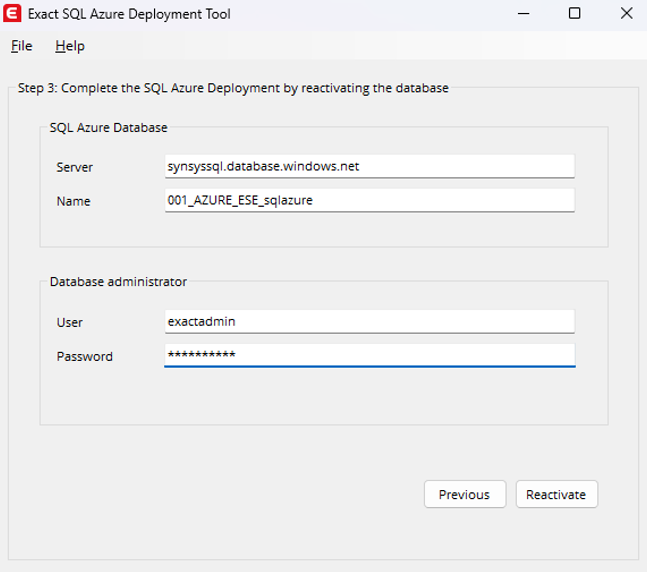Focus the Server input field
This screenshot has width=647, height=572.
pos(369,166)
